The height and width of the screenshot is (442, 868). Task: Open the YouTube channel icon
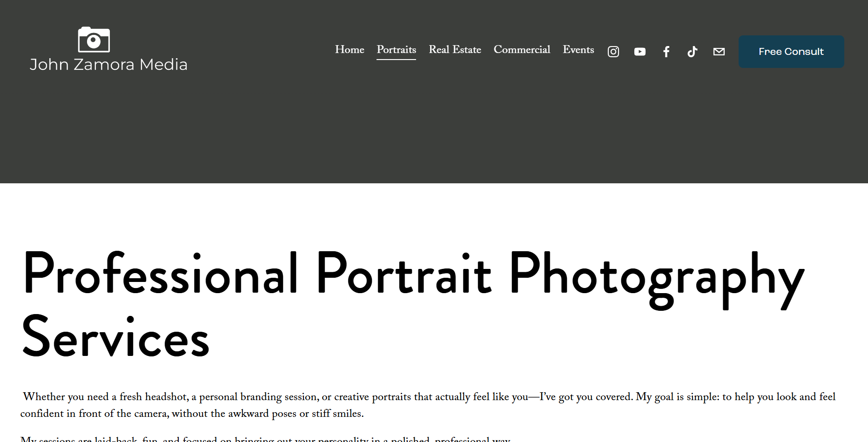coord(640,52)
